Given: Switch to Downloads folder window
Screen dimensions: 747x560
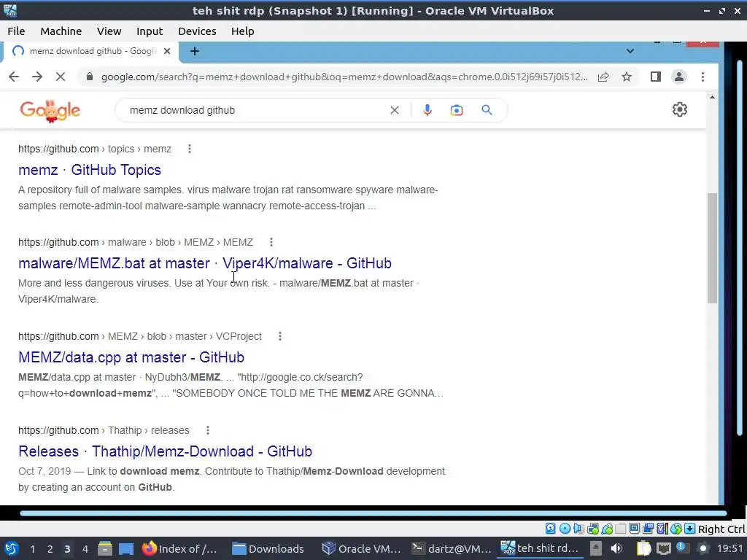Looking at the screenshot, I should [268, 548].
